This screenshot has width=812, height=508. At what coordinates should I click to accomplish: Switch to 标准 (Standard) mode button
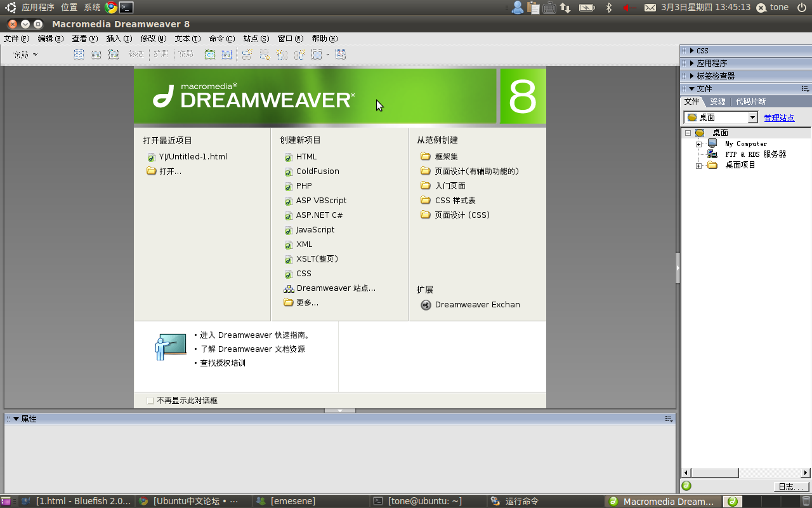136,55
